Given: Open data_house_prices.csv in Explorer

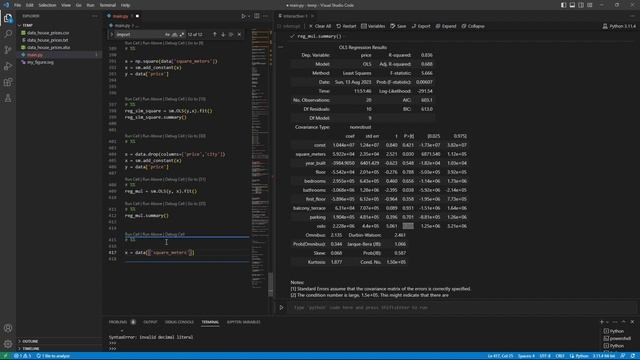Looking at the screenshot, I should tap(48, 33).
